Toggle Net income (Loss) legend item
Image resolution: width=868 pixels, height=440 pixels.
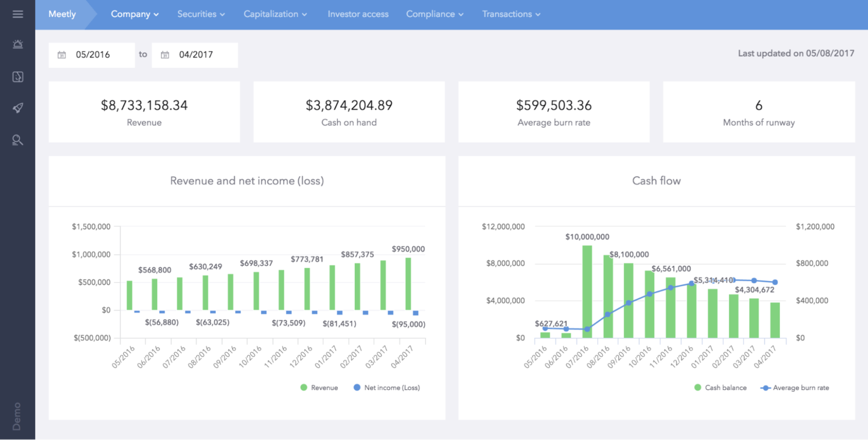click(x=386, y=388)
